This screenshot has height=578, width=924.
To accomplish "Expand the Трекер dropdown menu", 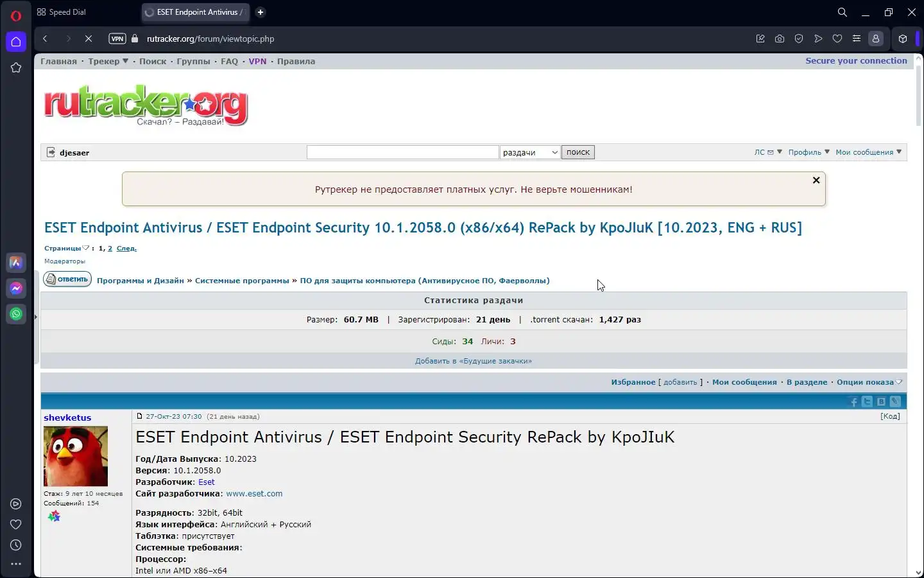I will (108, 62).
